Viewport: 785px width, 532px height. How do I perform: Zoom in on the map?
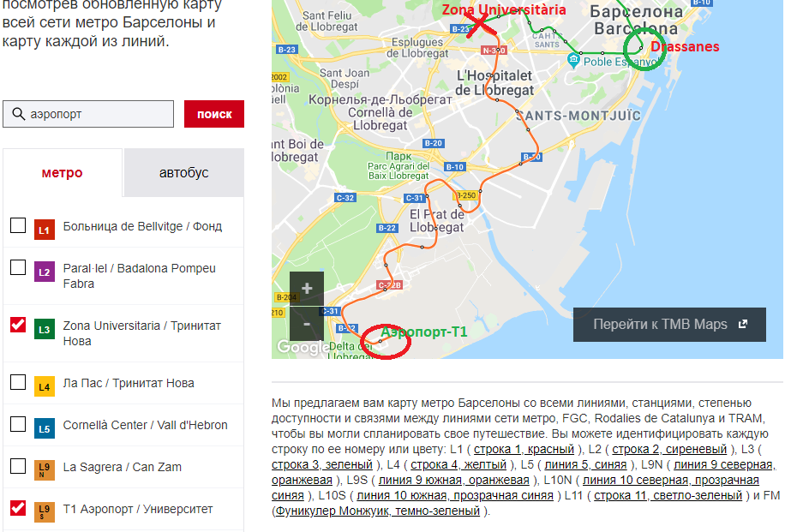tap(307, 289)
